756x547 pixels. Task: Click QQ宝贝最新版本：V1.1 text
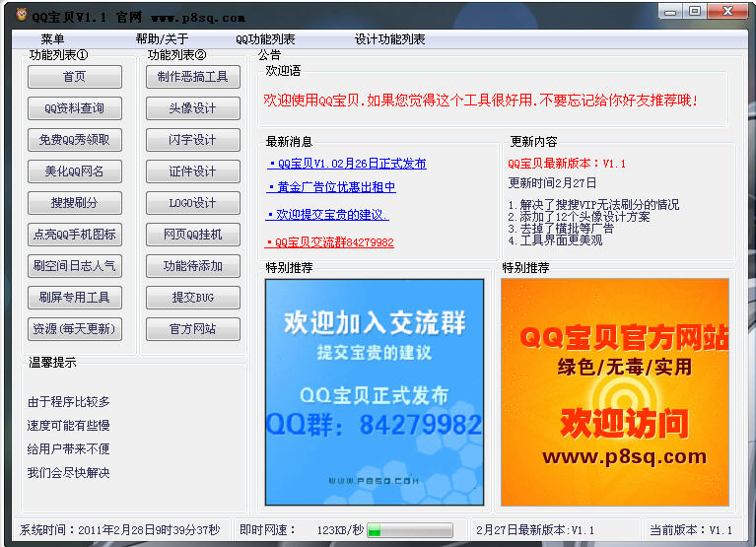(x=567, y=164)
